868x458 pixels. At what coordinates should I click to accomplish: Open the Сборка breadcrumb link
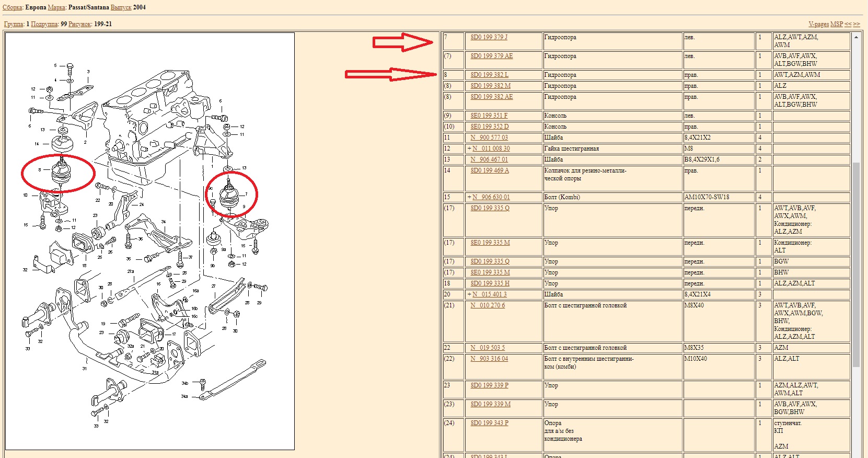point(13,7)
